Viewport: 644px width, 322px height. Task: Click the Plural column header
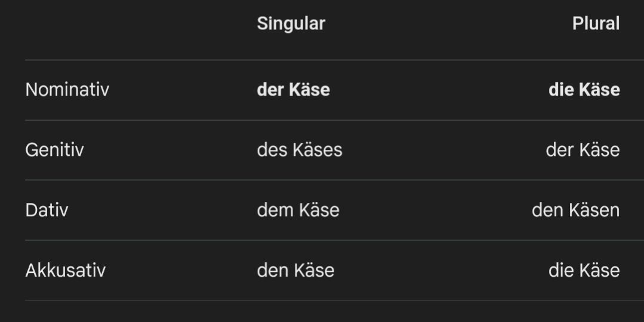click(x=596, y=24)
